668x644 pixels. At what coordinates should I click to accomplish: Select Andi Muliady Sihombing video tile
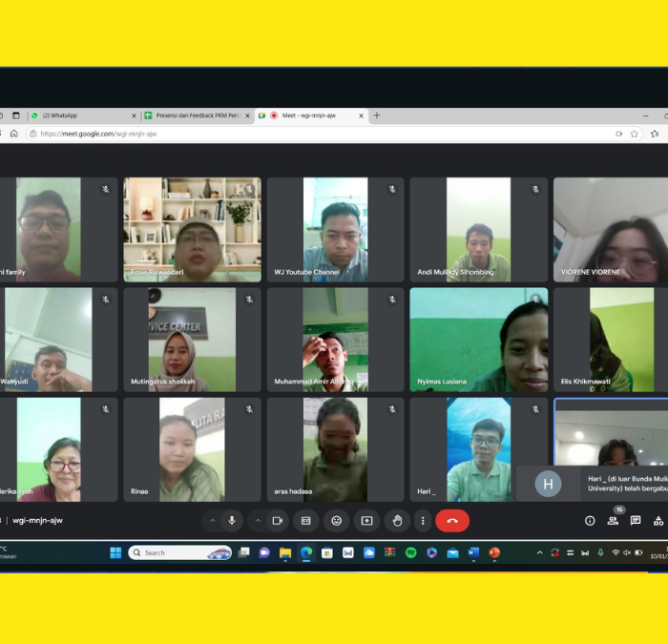[x=478, y=230]
